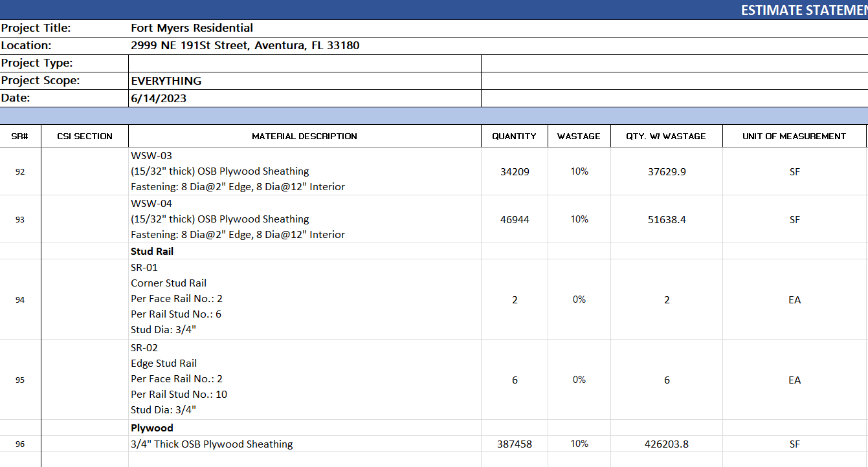Select the address '2999 NE 191St Street' cell
This screenshot has width=868, height=467.
[498, 46]
